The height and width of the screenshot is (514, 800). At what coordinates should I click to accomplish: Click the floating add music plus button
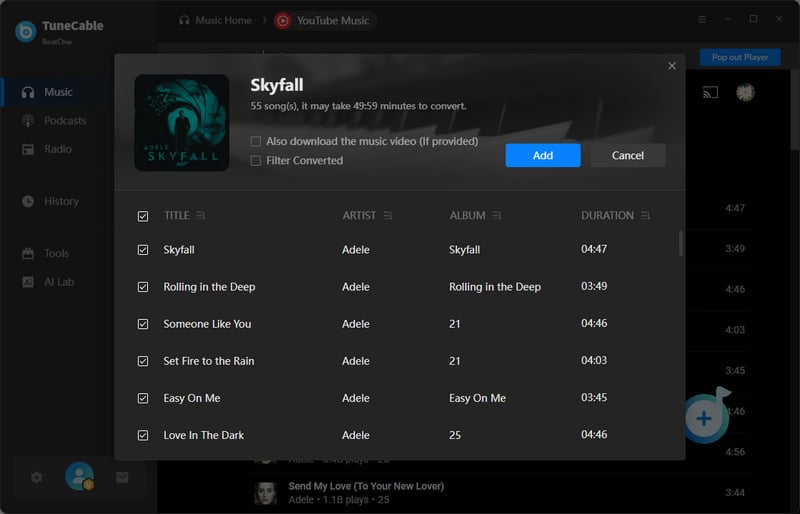pyautogui.click(x=704, y=419)
